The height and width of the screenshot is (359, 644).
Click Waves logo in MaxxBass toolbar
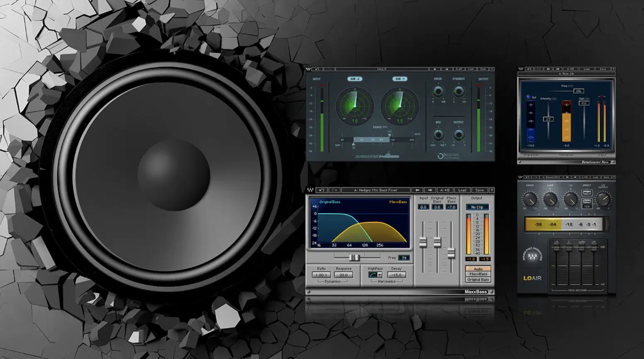point(310,190)
